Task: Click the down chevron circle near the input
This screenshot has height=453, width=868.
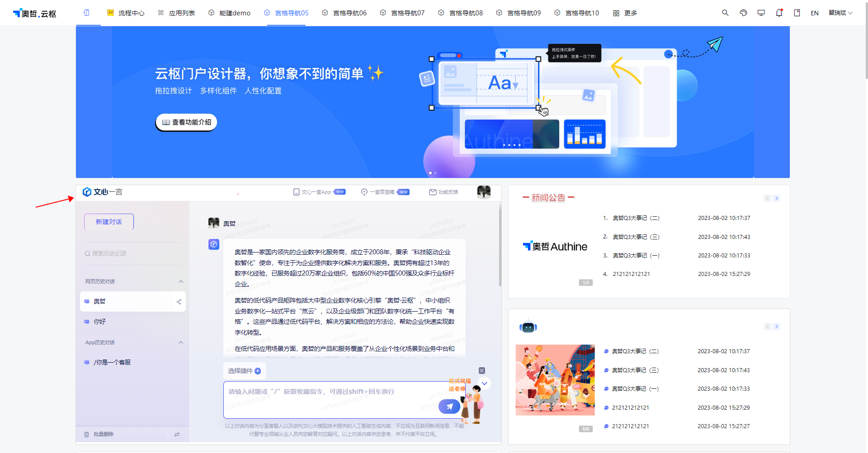Action: point(484,383)
